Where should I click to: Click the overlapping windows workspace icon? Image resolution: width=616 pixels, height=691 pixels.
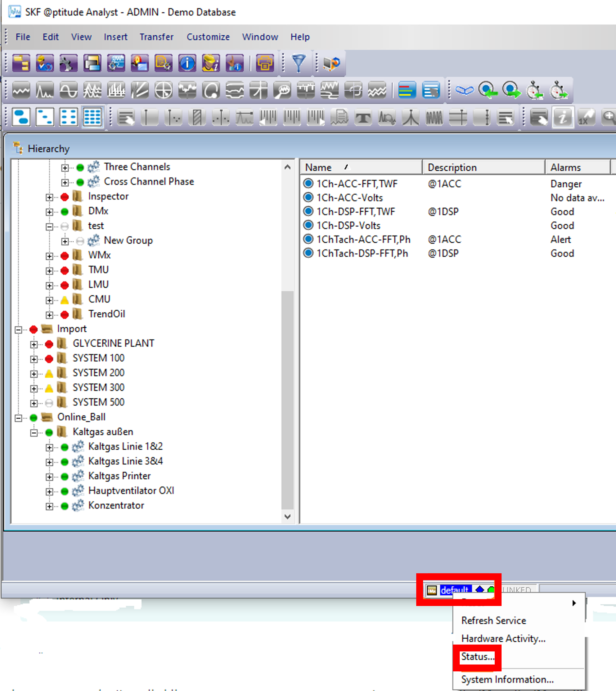(x=92, y=63)
